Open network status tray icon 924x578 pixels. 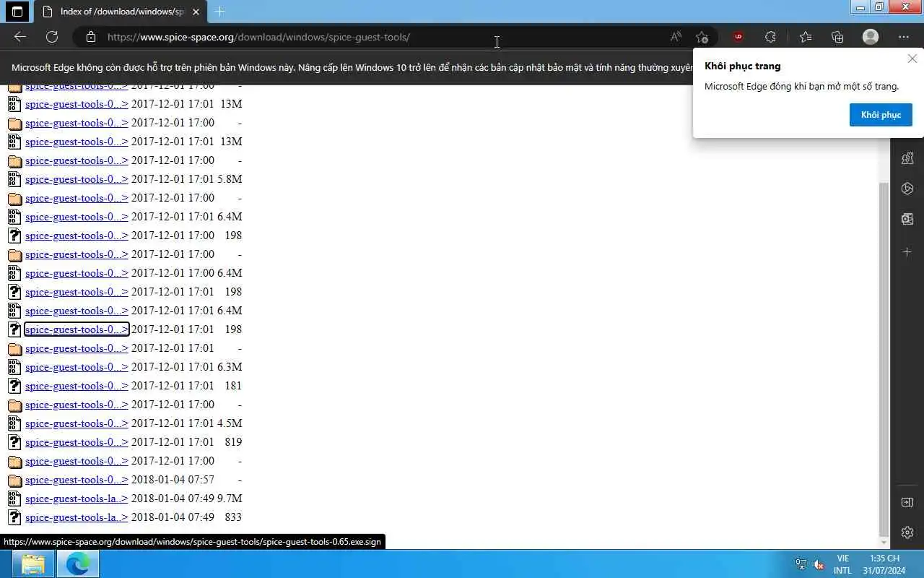801,564
